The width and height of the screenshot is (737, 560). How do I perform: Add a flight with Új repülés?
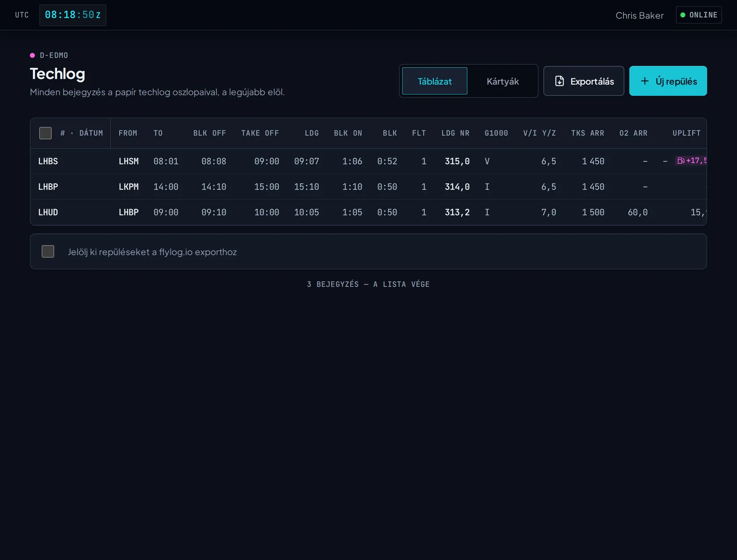668,81
